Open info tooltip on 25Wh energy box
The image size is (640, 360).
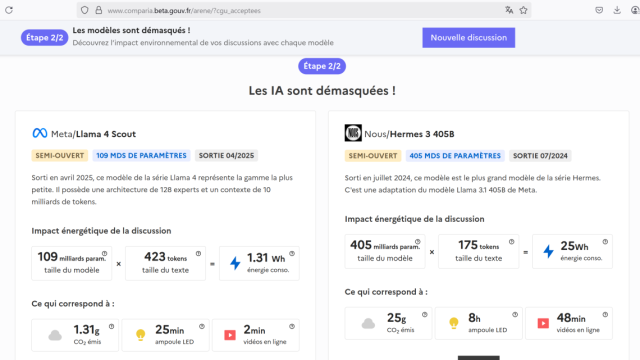(605, 242)
